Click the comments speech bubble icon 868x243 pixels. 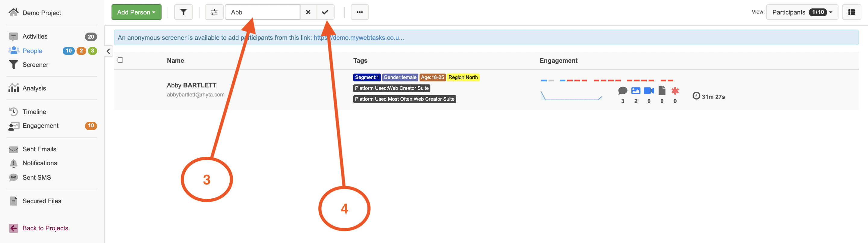coord(622,91)
